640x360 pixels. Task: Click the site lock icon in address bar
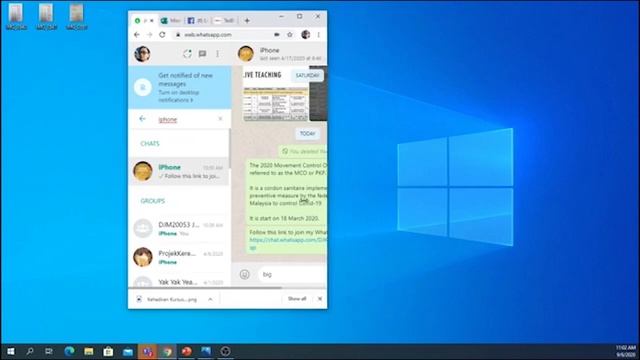tap(178, 35)
